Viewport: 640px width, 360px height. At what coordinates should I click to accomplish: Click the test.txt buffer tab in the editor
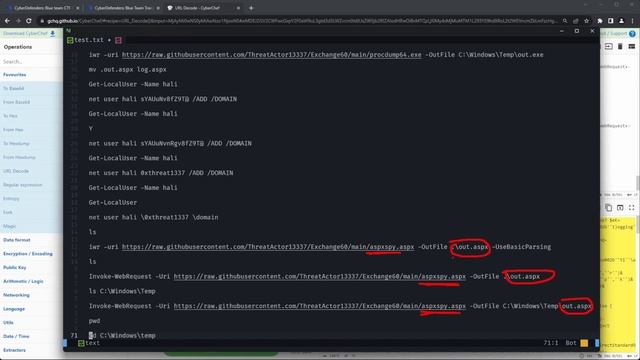(x=89, y=40)
